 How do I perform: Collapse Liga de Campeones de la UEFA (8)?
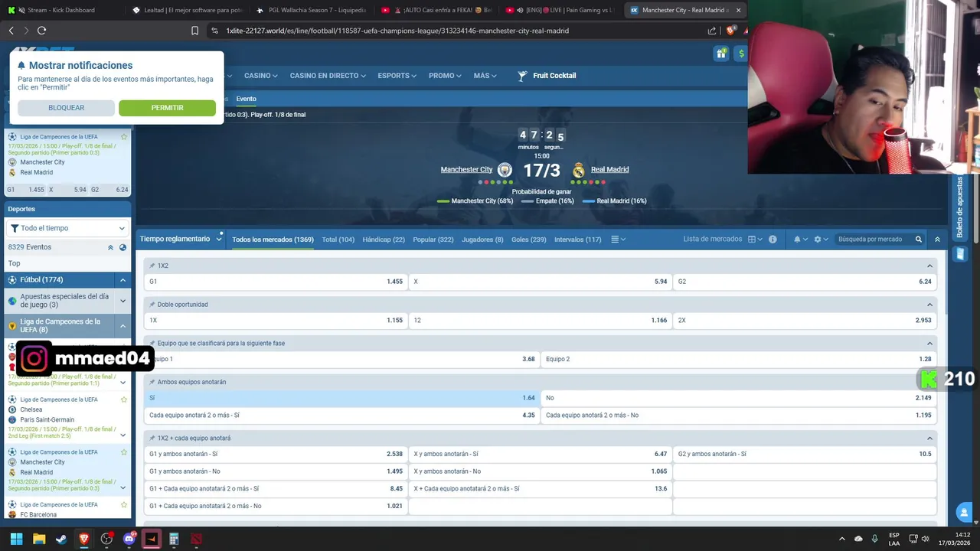coord(122,326)
